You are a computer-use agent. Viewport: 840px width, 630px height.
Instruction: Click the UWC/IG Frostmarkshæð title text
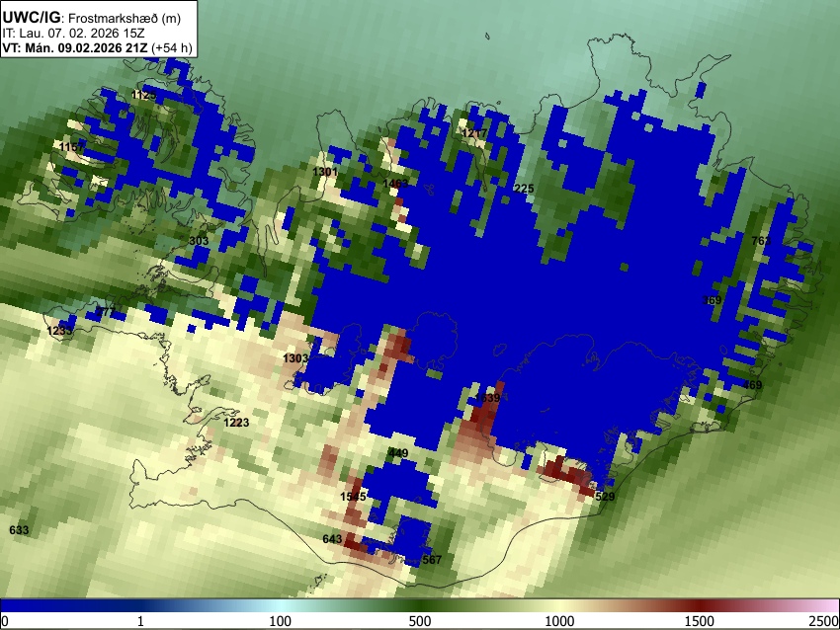tap(92, 18)
